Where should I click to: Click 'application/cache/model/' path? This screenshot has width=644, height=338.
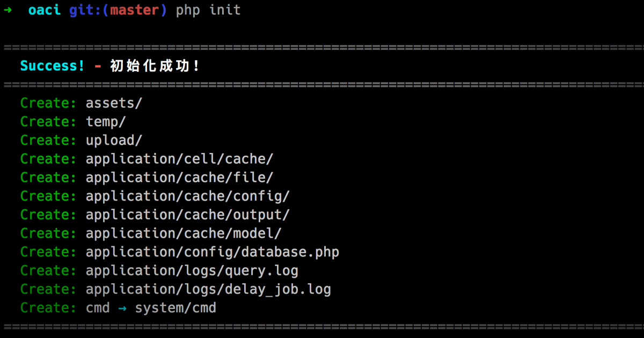[184, 233]
